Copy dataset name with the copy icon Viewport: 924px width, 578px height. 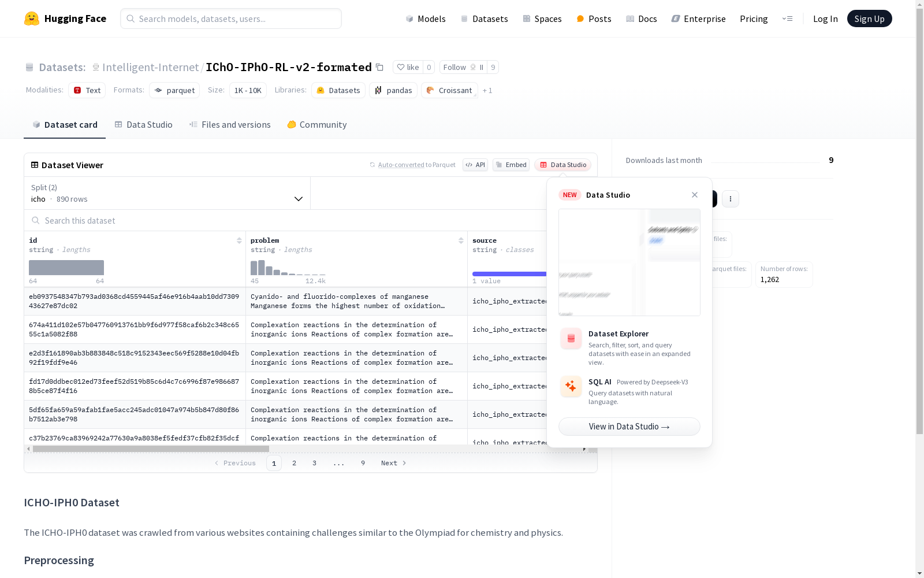[379, 67]
